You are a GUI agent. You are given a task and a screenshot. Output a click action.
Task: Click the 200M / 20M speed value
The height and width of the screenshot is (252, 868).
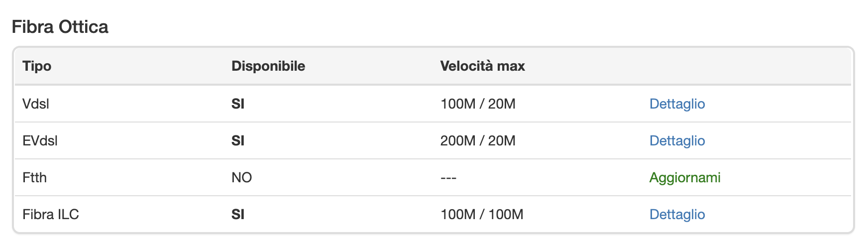478,140
